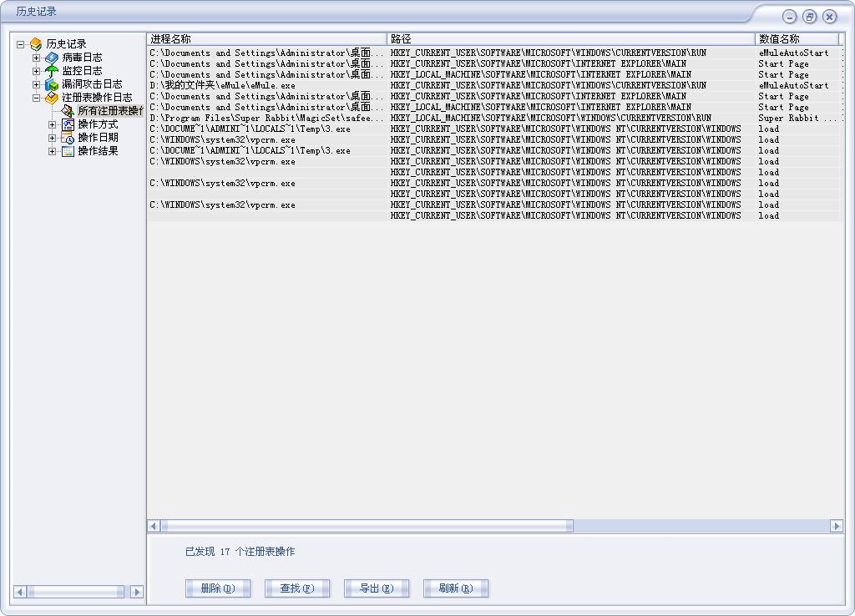Click the 历史记录 root tree icon
This screenshot has height=616, width=855.
36,44
